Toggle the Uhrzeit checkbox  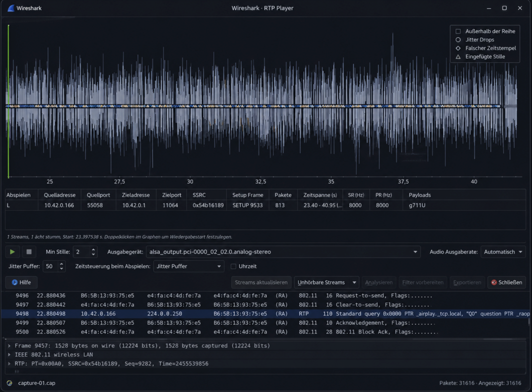pyautogui.click(x=233, y=266)
